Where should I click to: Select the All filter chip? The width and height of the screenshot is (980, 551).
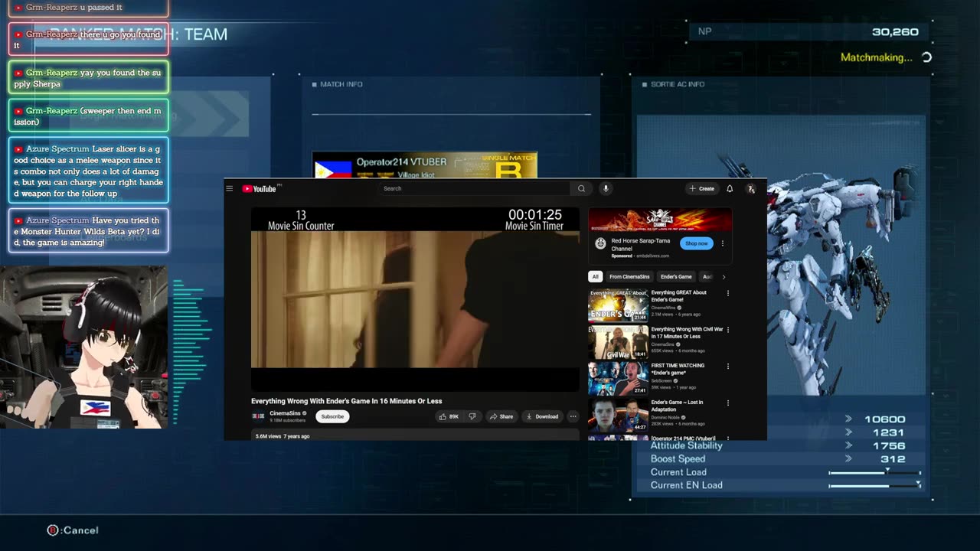[x=595, y=276]
